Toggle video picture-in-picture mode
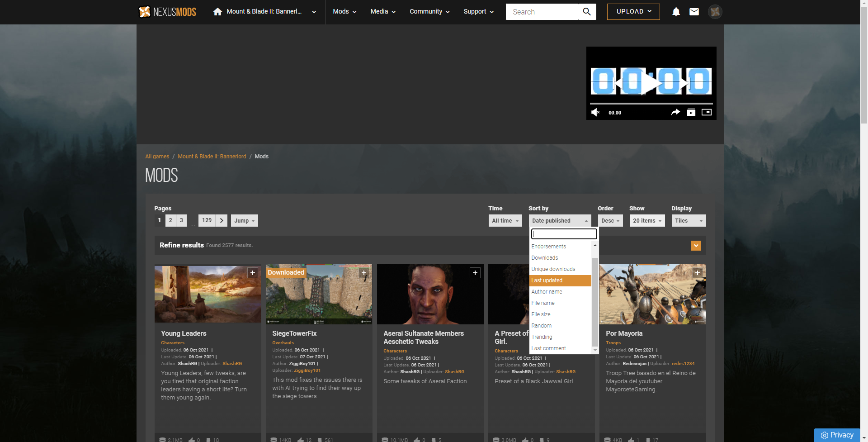The height and width of the screenshot is (442, 868). (x=707, y=112)
